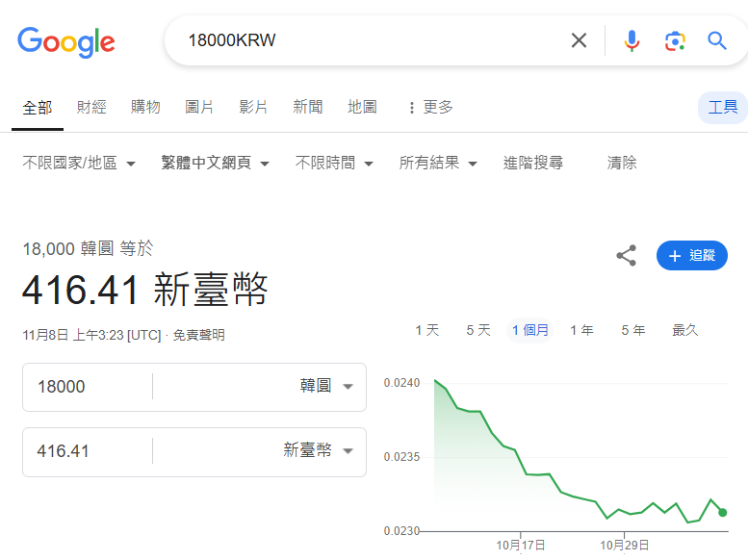Open 所有結果 results dropdown
The height and width of the screenshot is (560, 748).
click(x=438, y=164)
